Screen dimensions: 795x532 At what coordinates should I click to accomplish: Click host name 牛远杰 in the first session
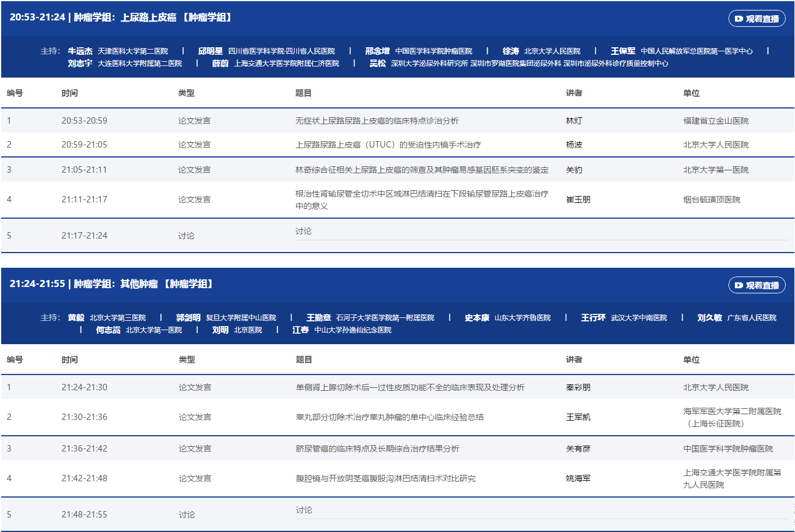(x=80, y=51)
